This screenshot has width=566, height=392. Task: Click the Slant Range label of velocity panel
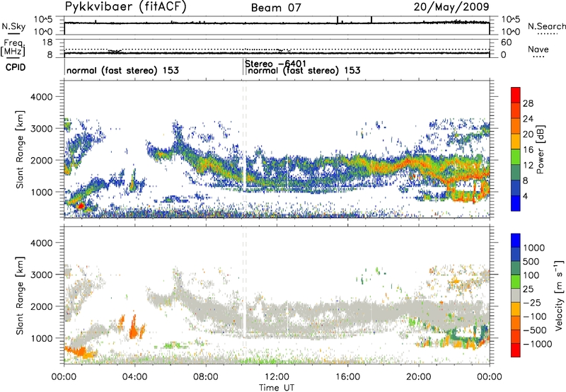[20, 295]
